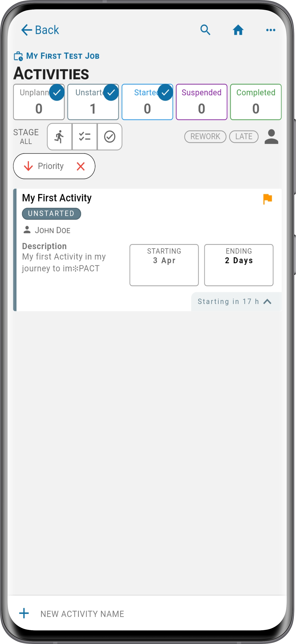
Task: Reverse Priority sort direction arrow
Action: coord(28,166)
